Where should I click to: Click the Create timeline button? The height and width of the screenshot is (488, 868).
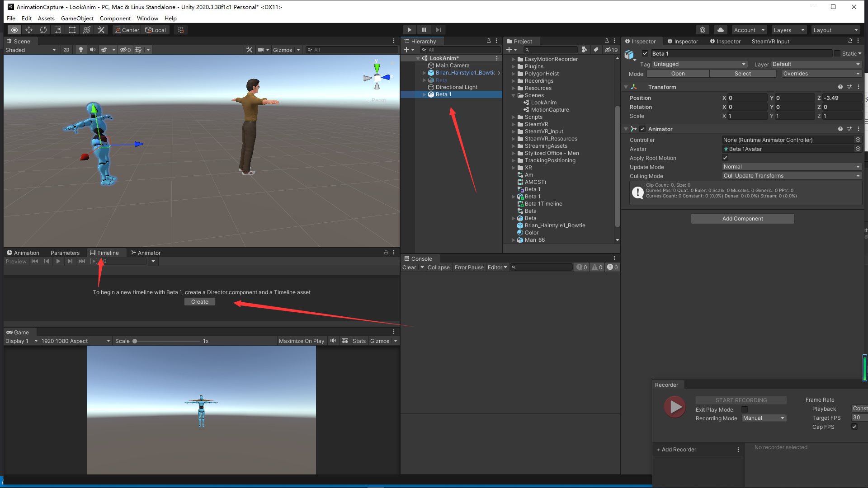[199, 301]
